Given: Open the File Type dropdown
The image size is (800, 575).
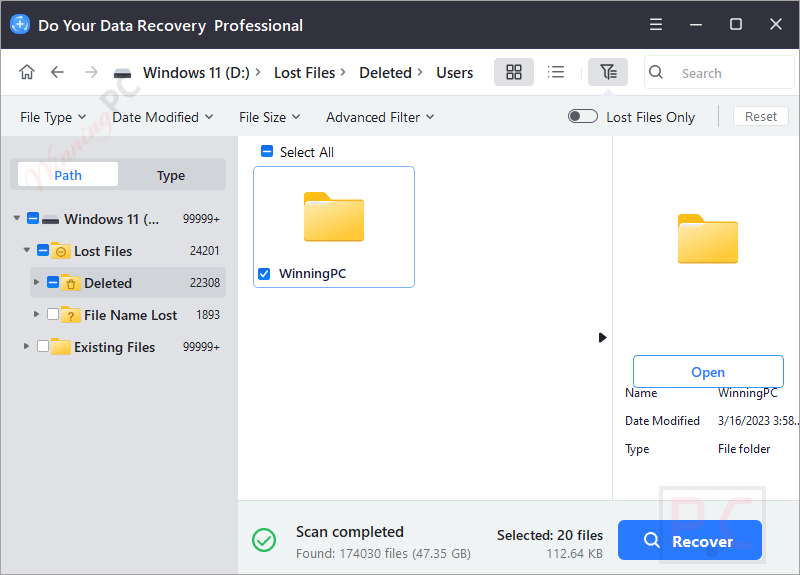Looking at the screenshot, I should pyautogui.click(x=53, y=117).
